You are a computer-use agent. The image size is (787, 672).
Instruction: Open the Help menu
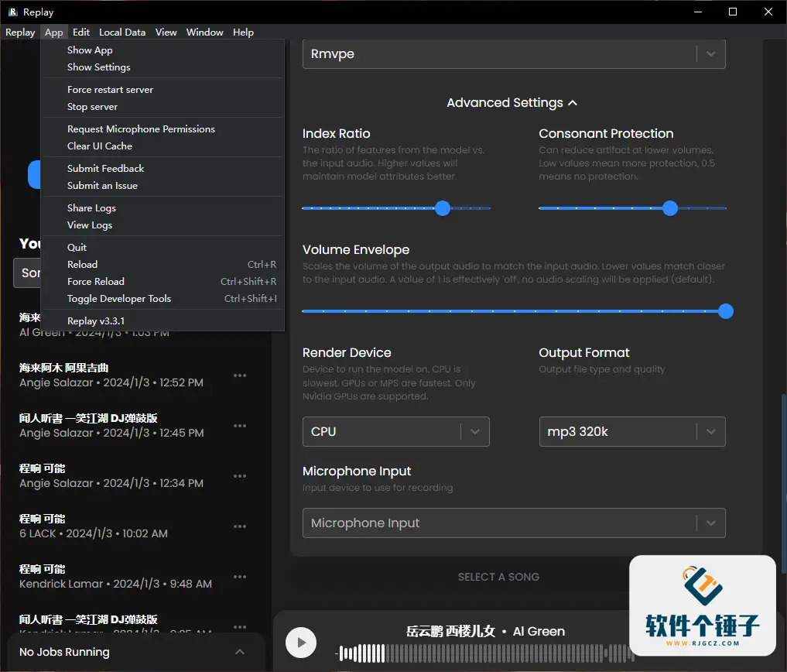coord(243,33)
